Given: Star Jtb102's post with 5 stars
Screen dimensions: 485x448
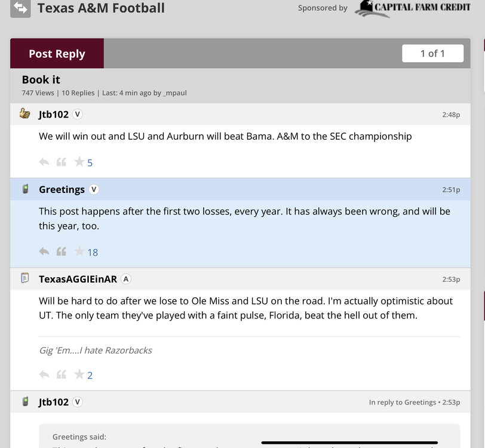Looking at the screenshot, I should (79, 162).
